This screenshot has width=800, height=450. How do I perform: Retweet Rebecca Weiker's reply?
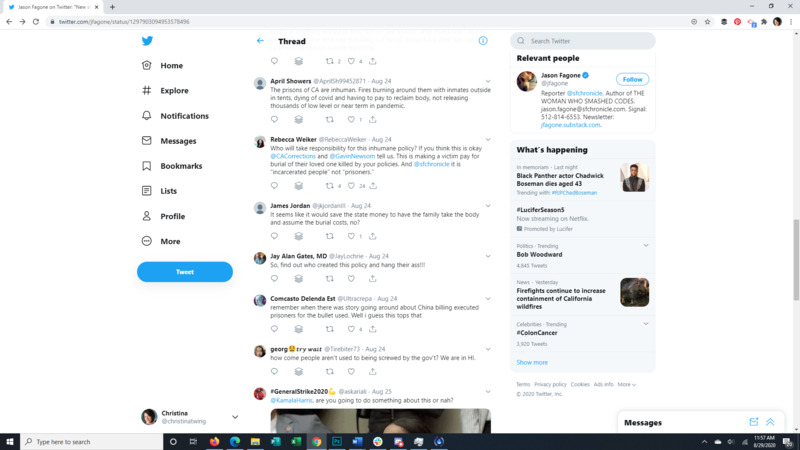(329, 185)
